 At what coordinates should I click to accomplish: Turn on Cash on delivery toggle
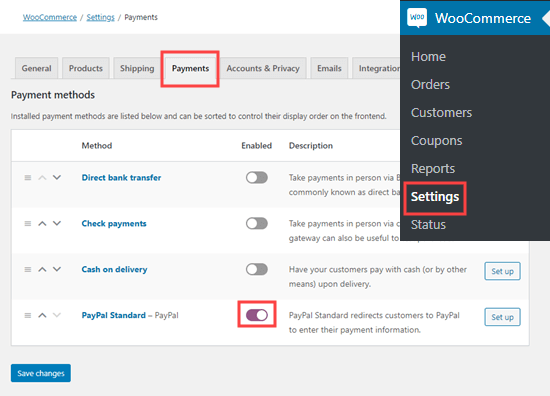coord(257,269)
